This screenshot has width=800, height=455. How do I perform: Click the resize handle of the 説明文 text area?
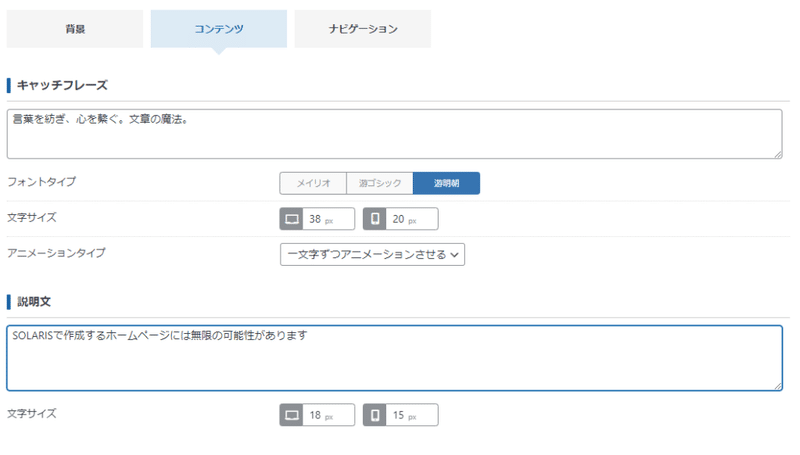[x=778, y=387]
